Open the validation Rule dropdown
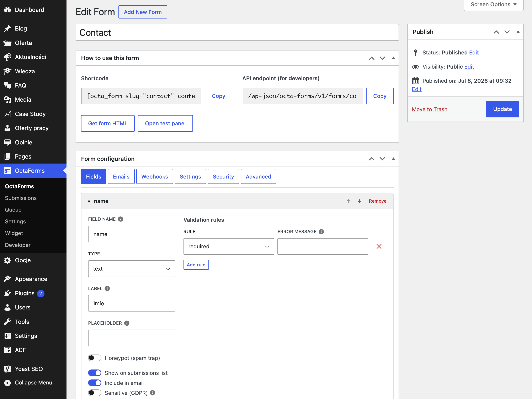The width and height of the screenshot is (532, 399). click(x=228, y=246)
